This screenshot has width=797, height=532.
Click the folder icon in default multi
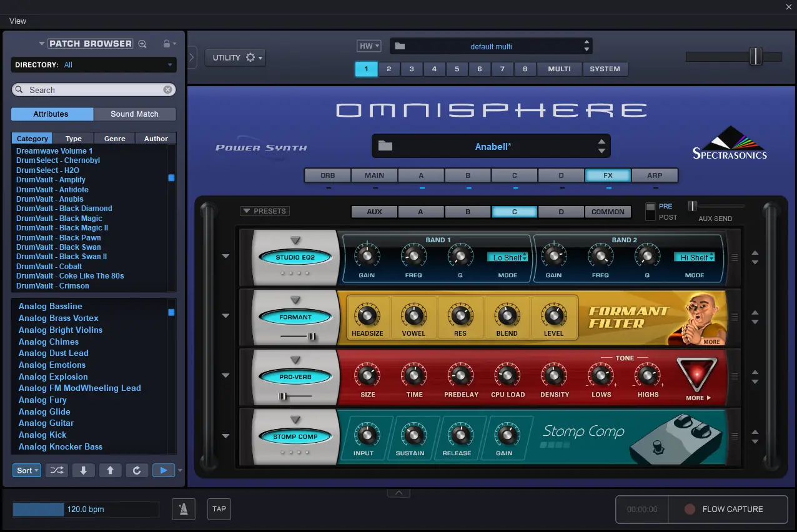point(400,46)
